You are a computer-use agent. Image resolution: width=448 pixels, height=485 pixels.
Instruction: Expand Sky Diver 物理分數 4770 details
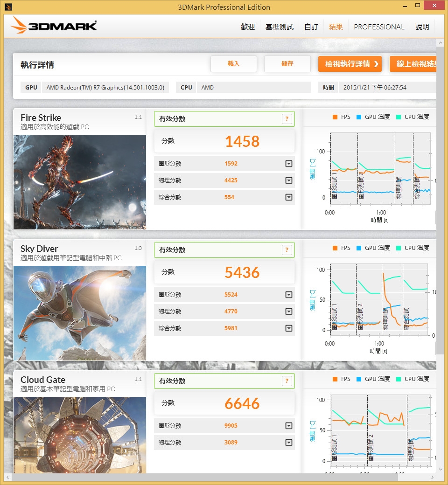(288, 312)
